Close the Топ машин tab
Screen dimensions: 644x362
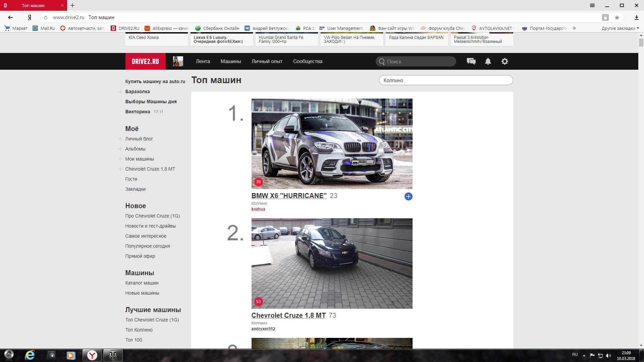click(x=63, y=5)
